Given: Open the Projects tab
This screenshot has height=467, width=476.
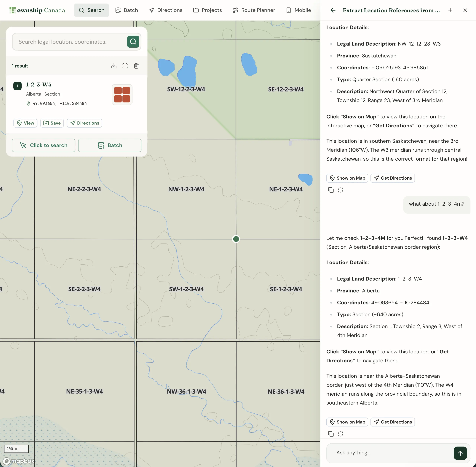Looking at the screenshot, I should tap(207, 10).
